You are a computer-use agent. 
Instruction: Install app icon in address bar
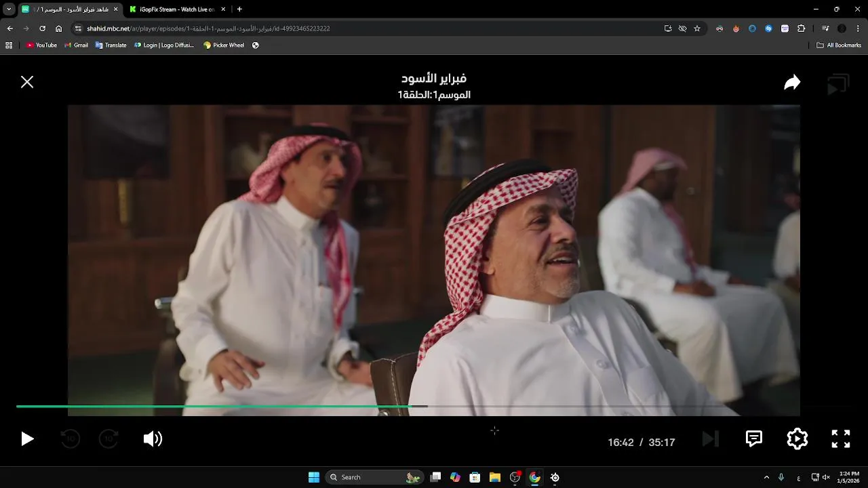[668, 28]
